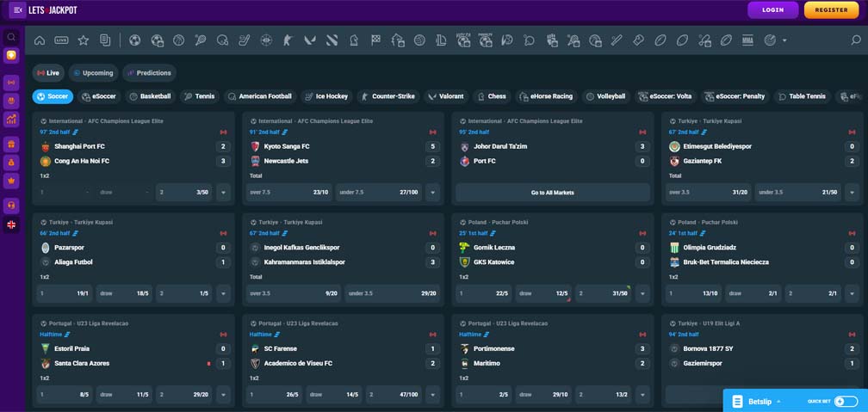Select the eHorse Racing sport chip
Screen dimensions: 868x412
click(x=546, y=96)
